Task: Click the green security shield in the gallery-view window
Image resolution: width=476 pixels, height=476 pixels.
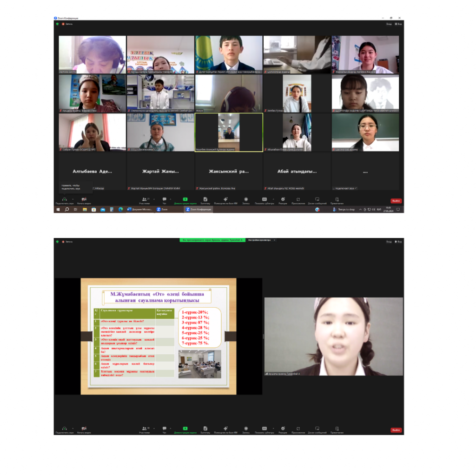Action: [57, 24]
